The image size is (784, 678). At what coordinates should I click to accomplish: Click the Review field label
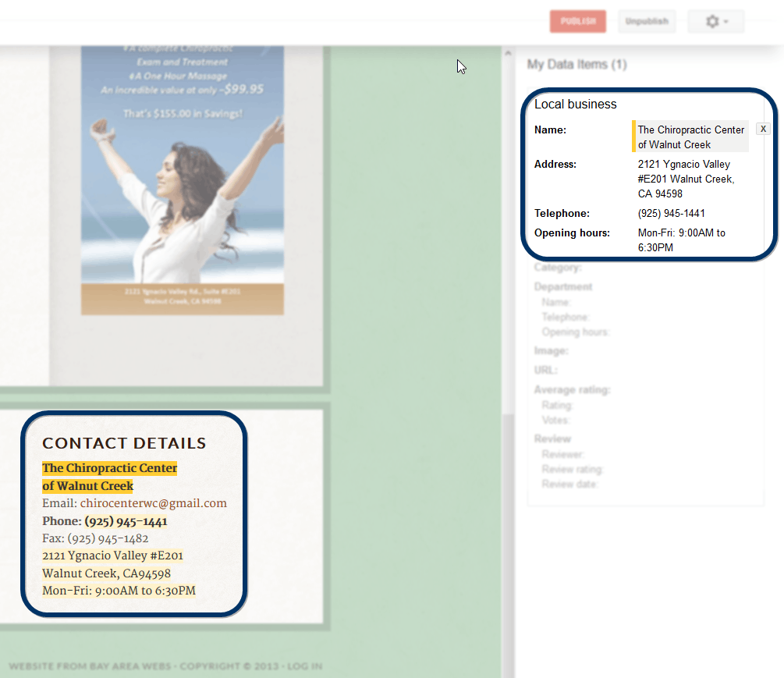(552, 438)
